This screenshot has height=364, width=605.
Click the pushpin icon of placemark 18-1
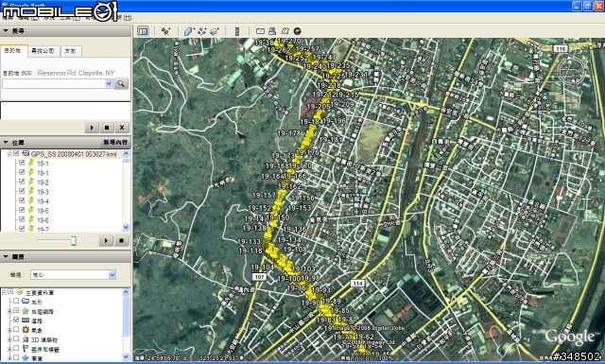31,163
